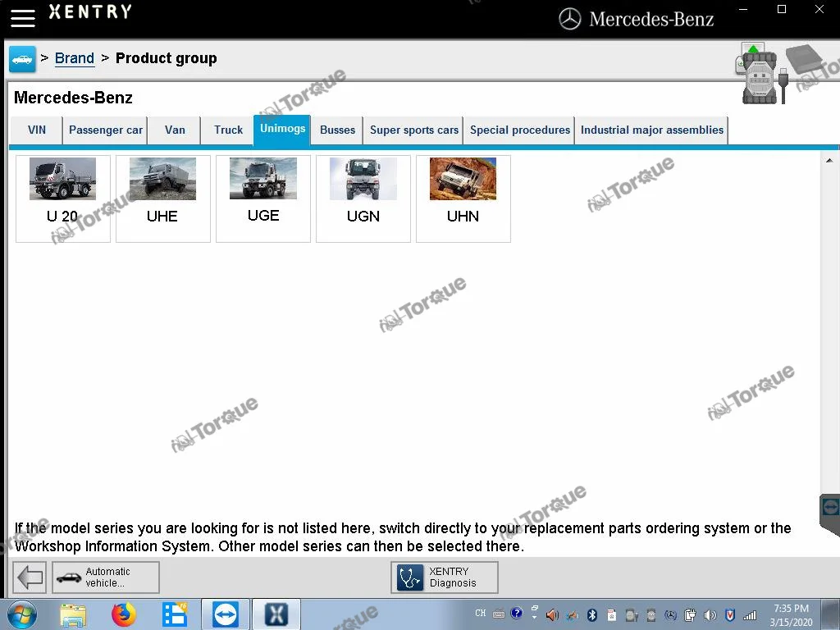The image size is (840, 630).
Task: Open the Busses tab
Action: (x=337, y=130)
